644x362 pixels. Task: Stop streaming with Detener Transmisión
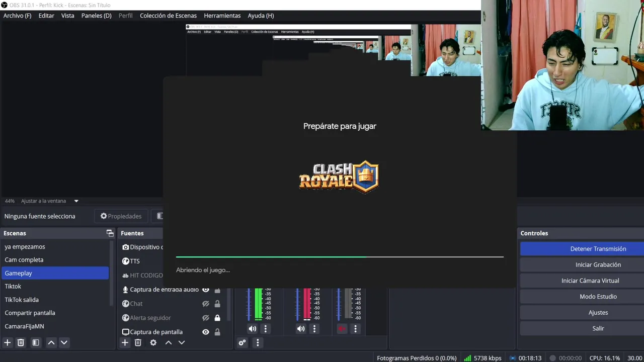click(x=581, y=249)
